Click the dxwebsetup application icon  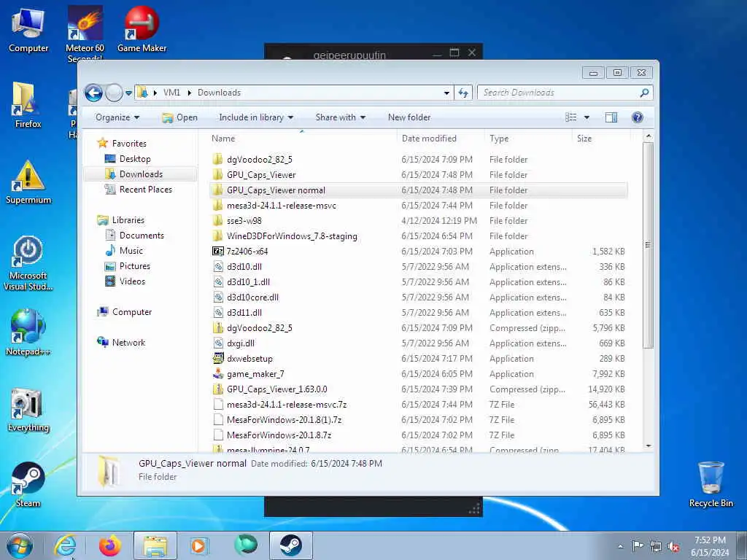click(x=217, y=358)
